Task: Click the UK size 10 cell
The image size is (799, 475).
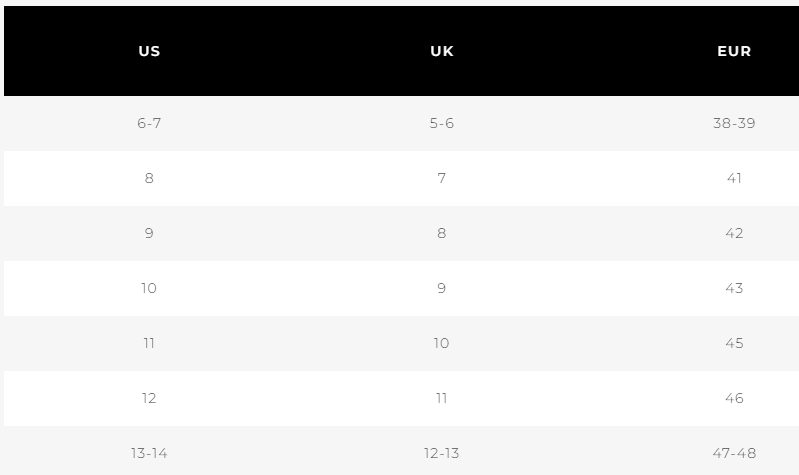Action: point(442,343)
